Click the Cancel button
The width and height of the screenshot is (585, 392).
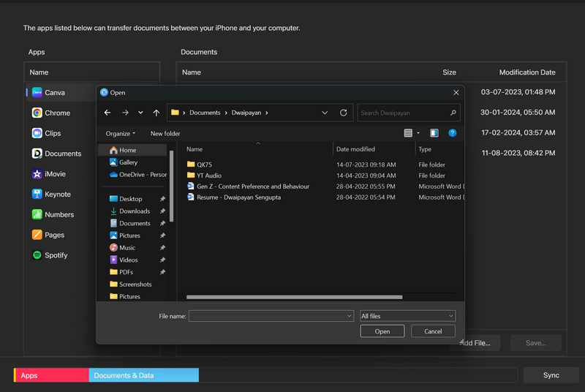[433, 331]
